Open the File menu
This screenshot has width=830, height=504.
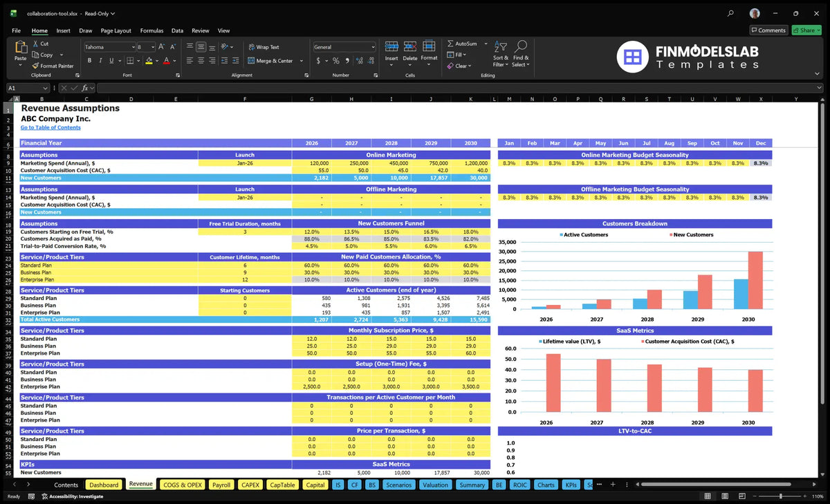[16, 30]
